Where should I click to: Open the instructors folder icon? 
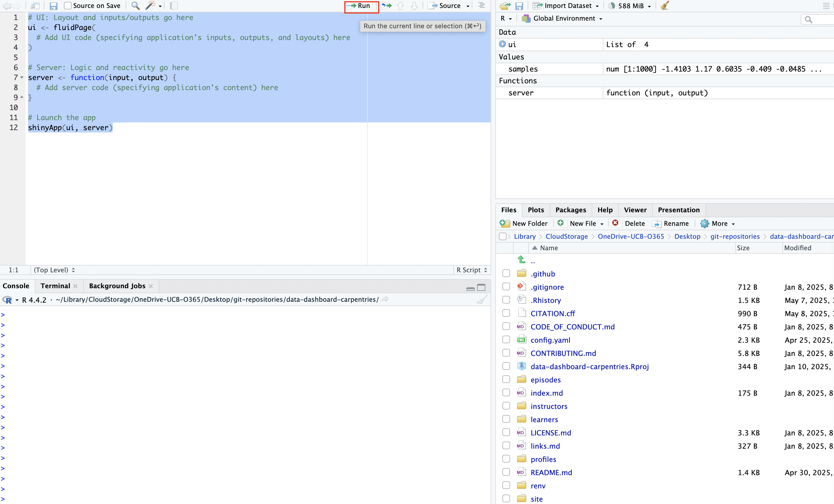coord(522,406)
